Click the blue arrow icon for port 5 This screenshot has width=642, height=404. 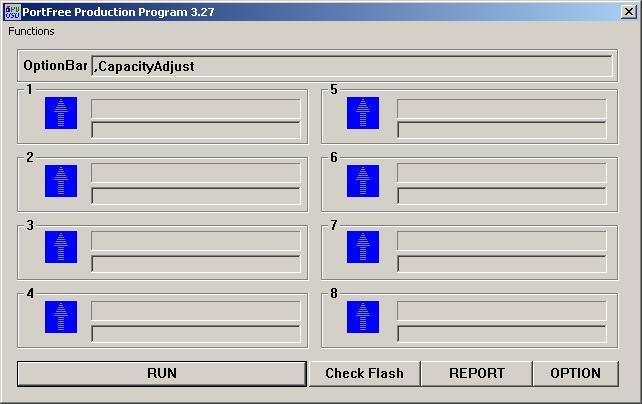coord(363,113)
